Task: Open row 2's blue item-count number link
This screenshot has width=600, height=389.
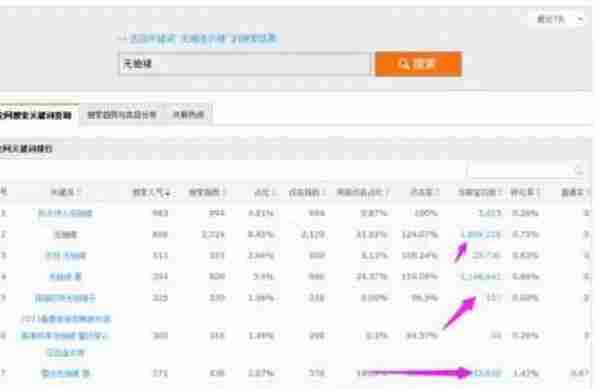Action: [x=481, y=234]
